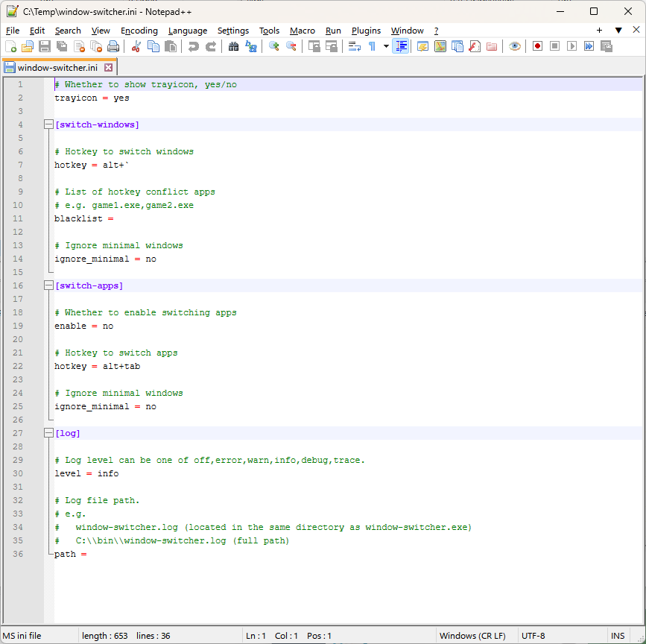Click the New file toolbar icon
The height and width of the screenshot is (644, 646).
[x=10, y=46]
